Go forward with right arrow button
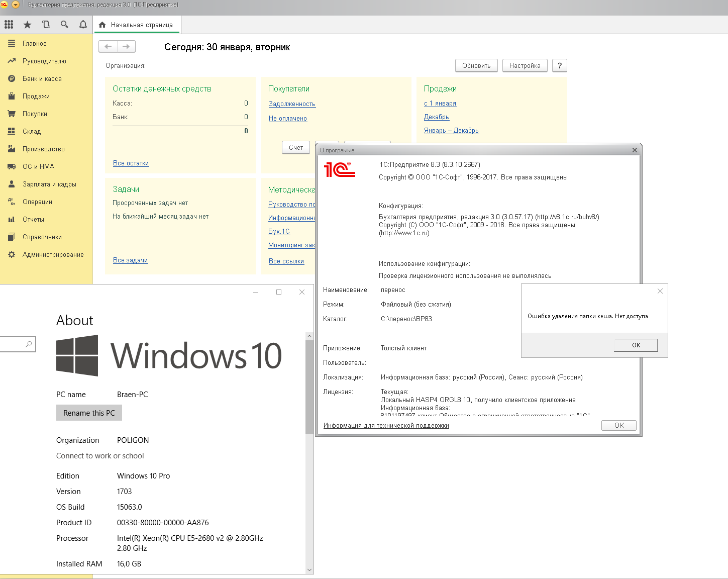This screenshot has width=728, height=579. (x=126, y=47)
